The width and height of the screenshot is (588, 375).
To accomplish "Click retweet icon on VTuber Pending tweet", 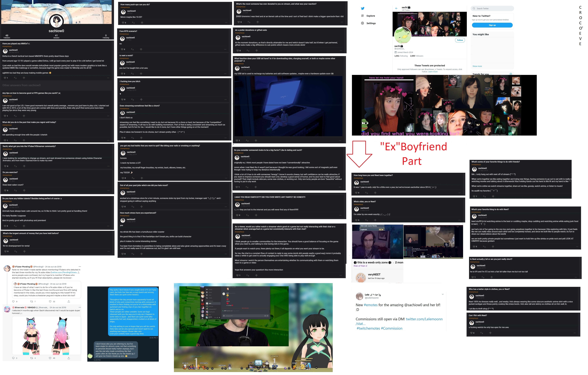I will [32, 301].
